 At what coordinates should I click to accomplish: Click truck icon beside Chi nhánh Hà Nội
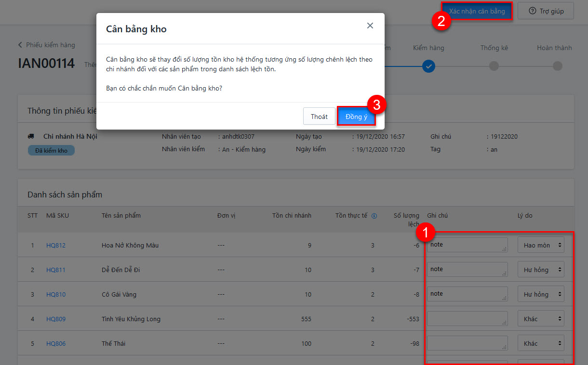31,136
